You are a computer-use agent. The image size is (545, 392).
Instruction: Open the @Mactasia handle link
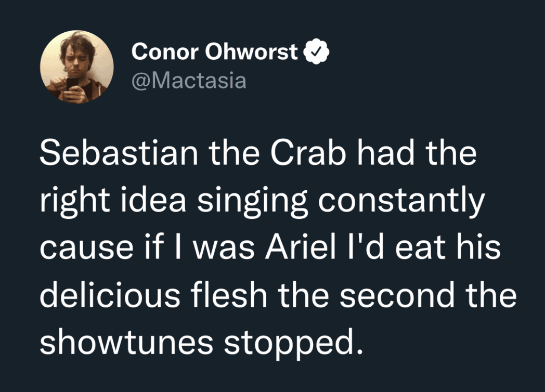pyautogui.click(x=189, y=81)
